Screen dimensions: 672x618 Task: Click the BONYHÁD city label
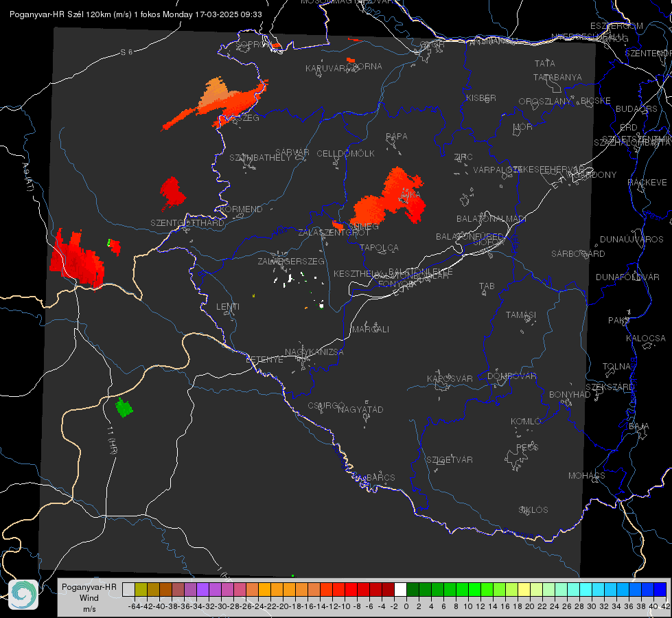pos(570,395)
